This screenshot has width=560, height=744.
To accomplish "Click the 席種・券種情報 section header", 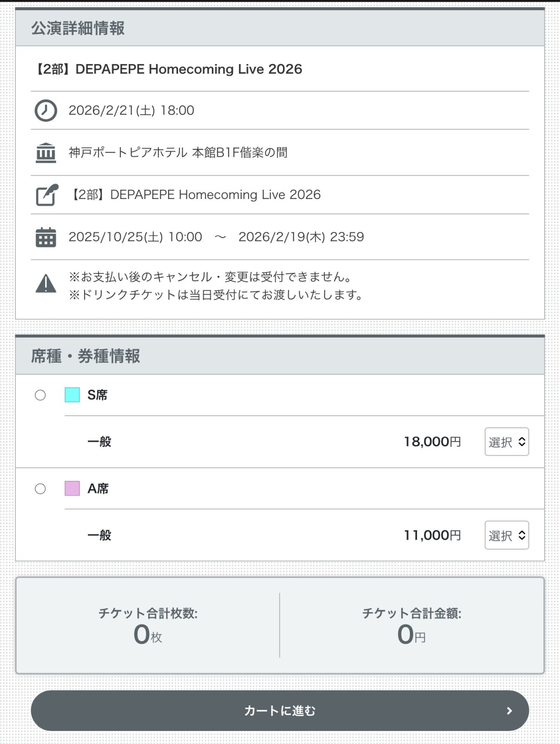I will 86,356.
